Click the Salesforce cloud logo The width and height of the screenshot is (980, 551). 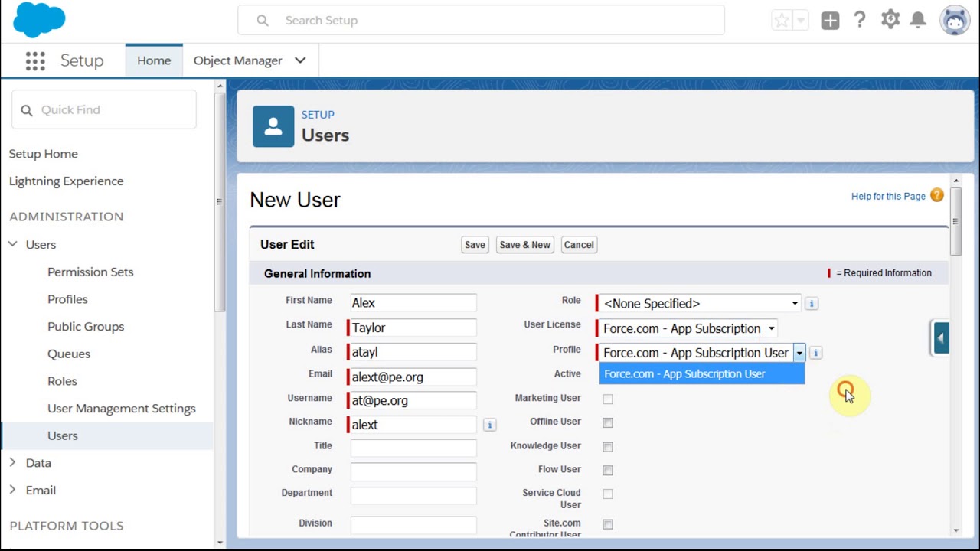click(x=39, y=20)
